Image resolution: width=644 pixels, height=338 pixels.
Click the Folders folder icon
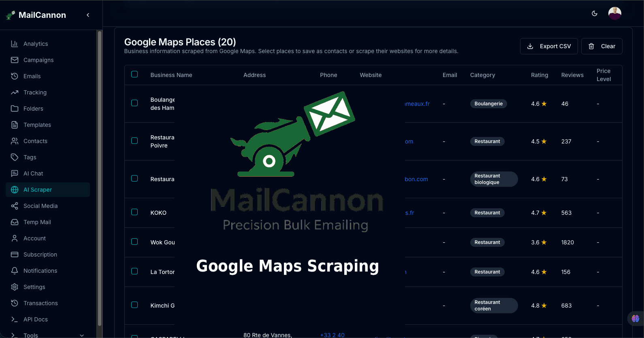click(15, 109)
